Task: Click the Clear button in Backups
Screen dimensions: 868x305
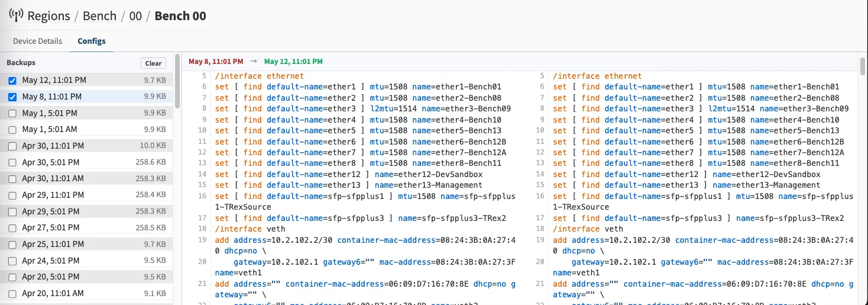Action: [x=153, y=63]
